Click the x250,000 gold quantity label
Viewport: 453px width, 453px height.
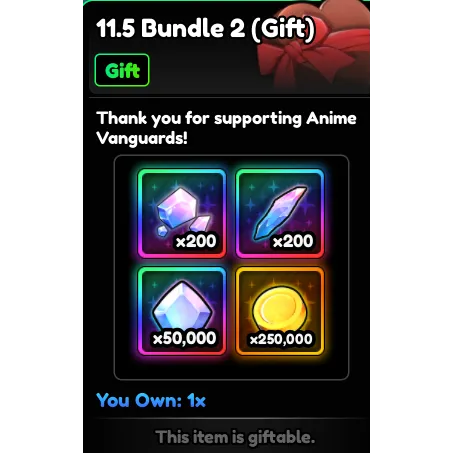pos(281,339)
